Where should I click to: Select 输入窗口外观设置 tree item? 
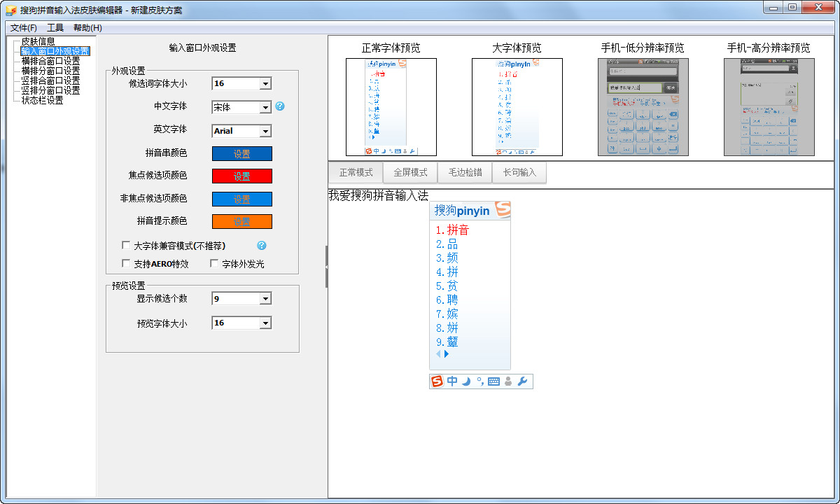tap(55, 51)
